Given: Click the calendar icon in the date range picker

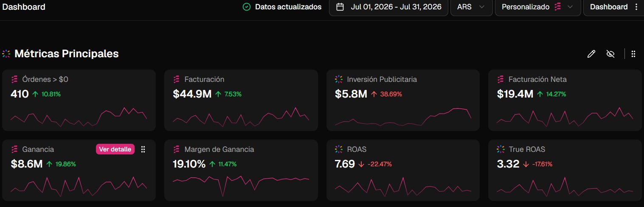Looking at the screenshot, I should pos(340,7).
